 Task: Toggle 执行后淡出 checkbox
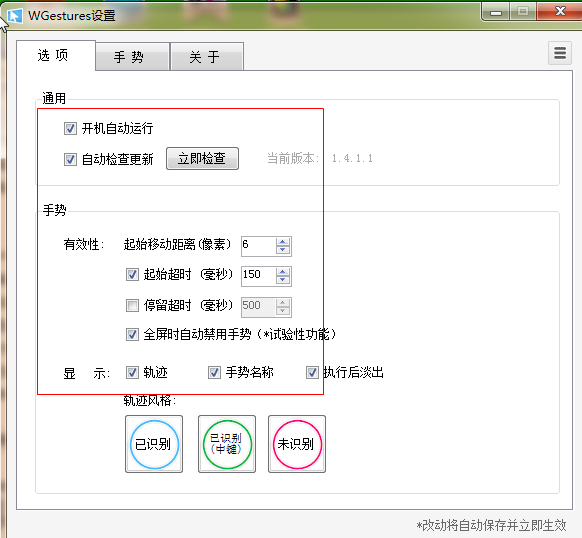pos(312,372)
